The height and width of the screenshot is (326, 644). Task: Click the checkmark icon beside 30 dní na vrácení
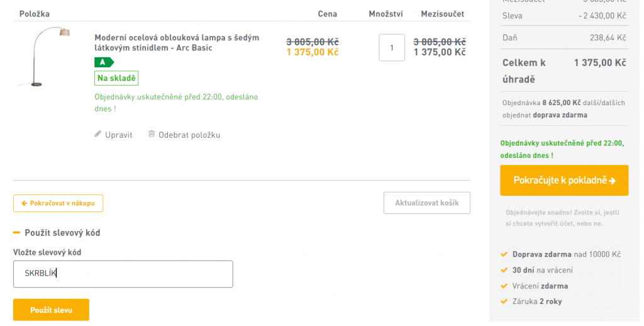pyautogui.click(x=504, y=270)
